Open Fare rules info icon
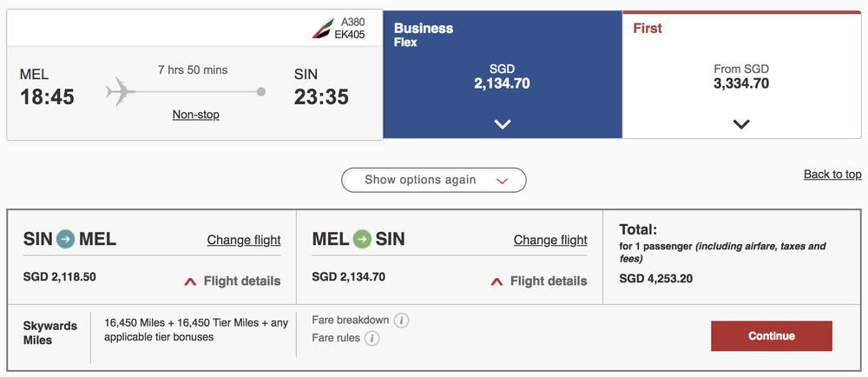Viewport: 868px width, 377px height. (372, 338)
